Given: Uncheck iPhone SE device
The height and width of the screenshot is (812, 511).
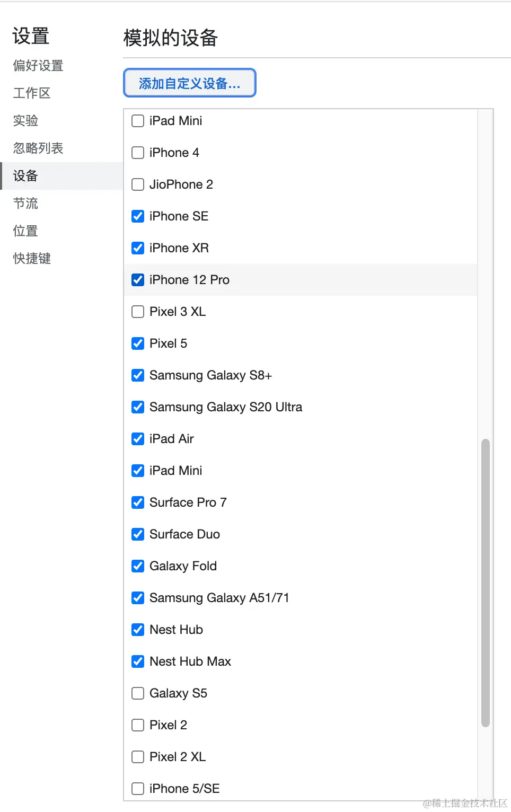Looking at the screenshot, I should [x=138, y=216].
